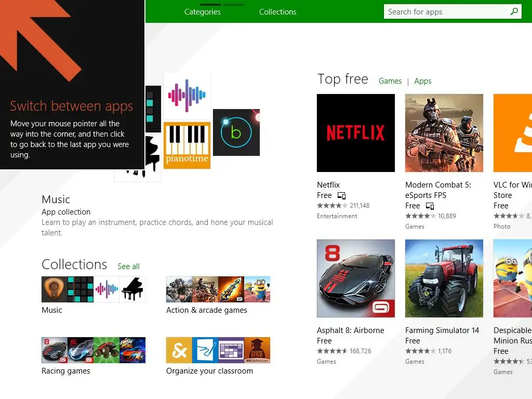This screenshot has width=532, height=399.
Task: Open the Top free heading
Action: 343,79
